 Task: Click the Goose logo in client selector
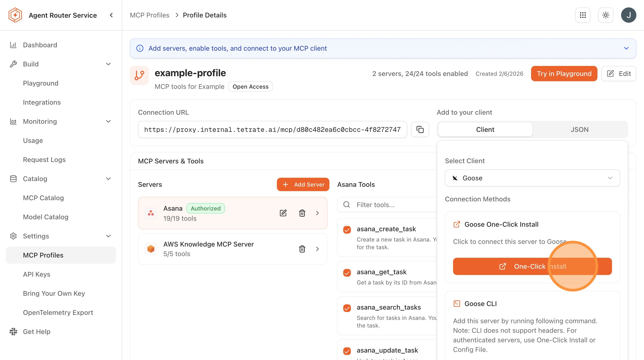tap(455, 178)
